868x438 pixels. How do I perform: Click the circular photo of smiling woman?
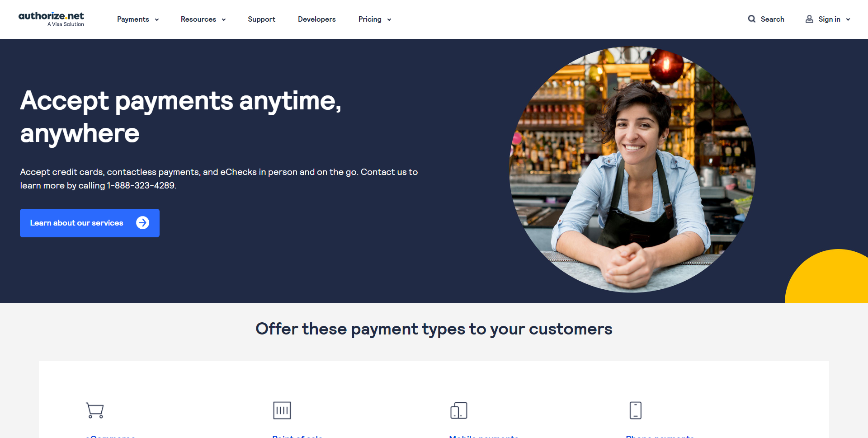[x=632, y=170]
